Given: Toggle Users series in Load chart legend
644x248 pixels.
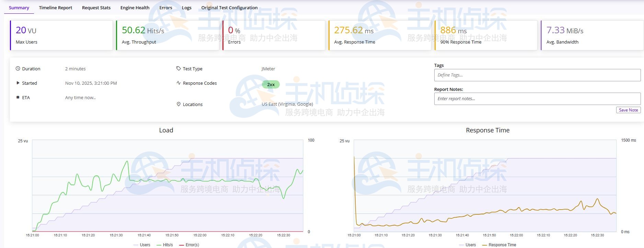Looking at the screenshot, I should 142,245.
